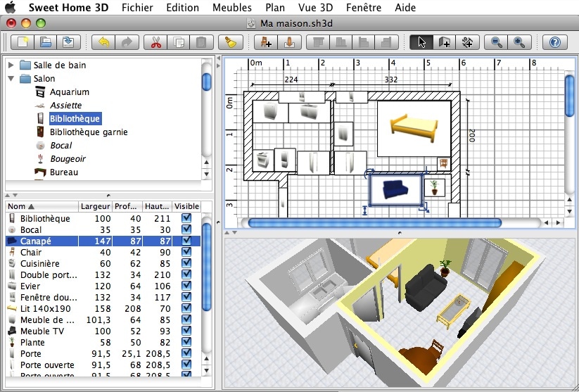579x392 pixels.
Task: Sort by Visible column header
Action: (186, 206)
